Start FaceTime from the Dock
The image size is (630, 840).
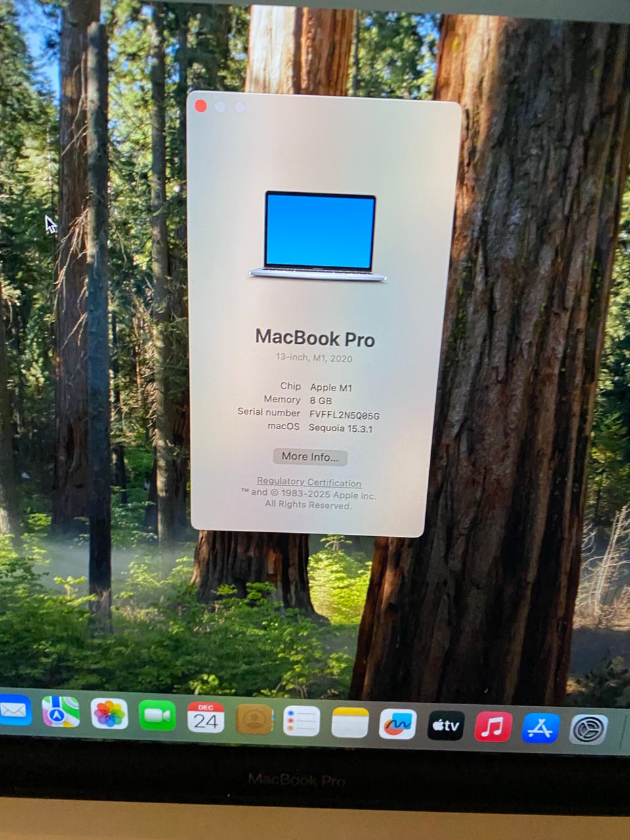pyautogui.click(x=157, y=715)
